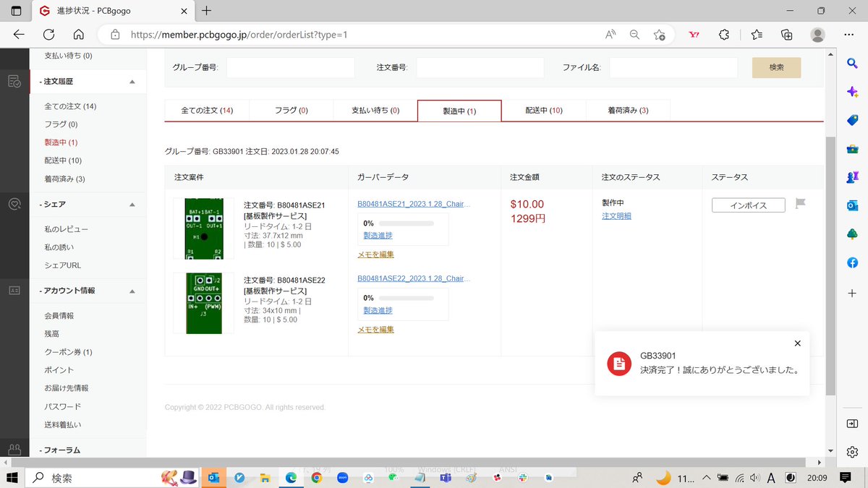This screenshot has width=868, height=488.
Task: Switch to the 着荷済み (3) tab
Action: (x=628, y=110)
